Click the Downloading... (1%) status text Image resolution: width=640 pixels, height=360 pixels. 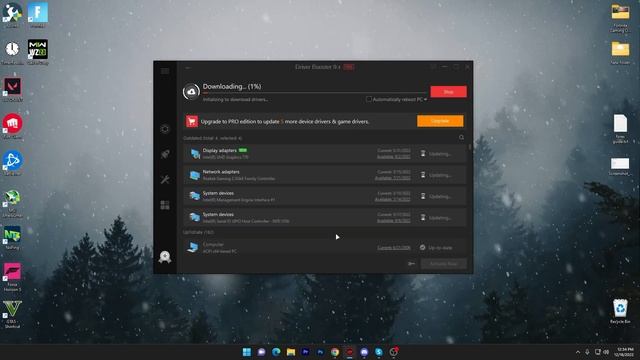click(x=232, y=86)
